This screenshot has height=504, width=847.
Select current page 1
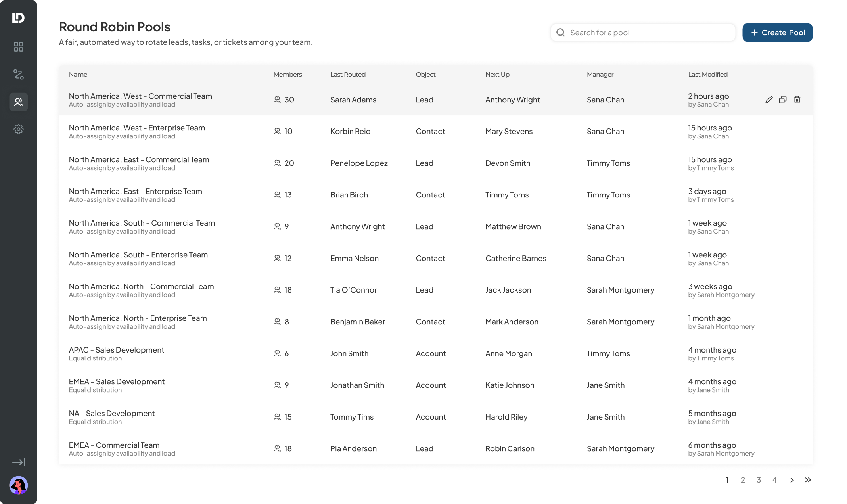(727, 480)
